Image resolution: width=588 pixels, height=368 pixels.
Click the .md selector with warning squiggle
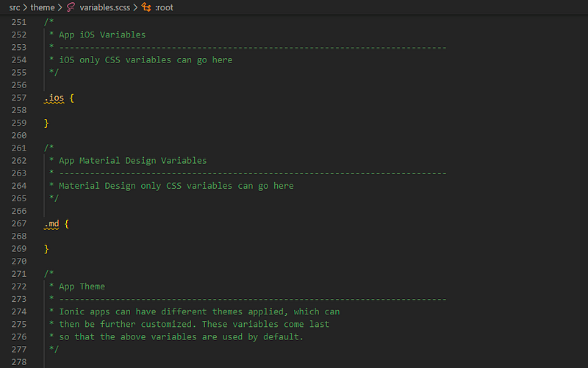coord(51,224)
